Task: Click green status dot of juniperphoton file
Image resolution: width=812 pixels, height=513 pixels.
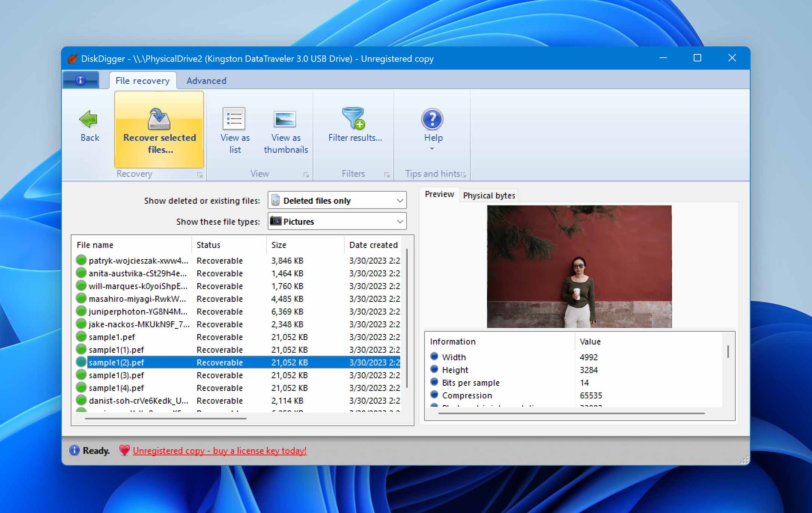Action: click(x=81, y=311)
